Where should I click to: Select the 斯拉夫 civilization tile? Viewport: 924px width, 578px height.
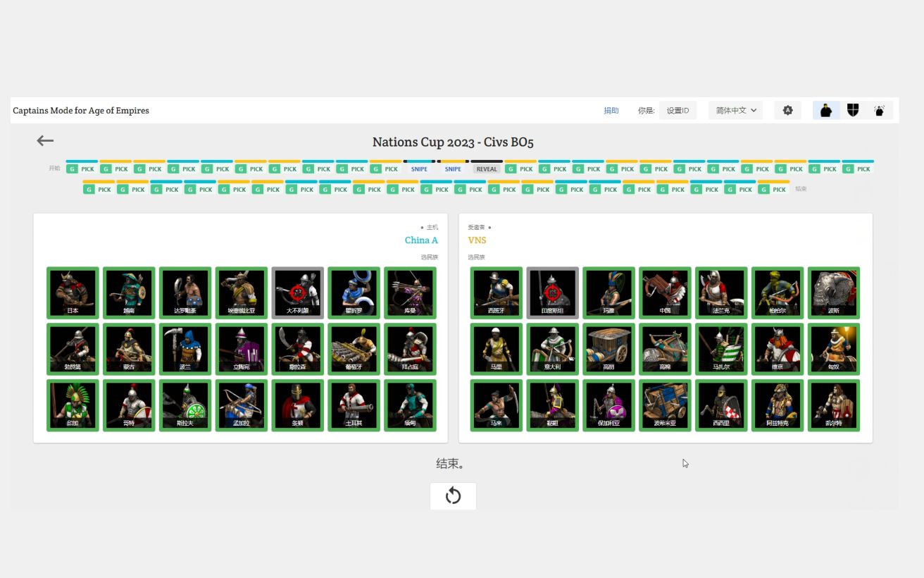185,405
